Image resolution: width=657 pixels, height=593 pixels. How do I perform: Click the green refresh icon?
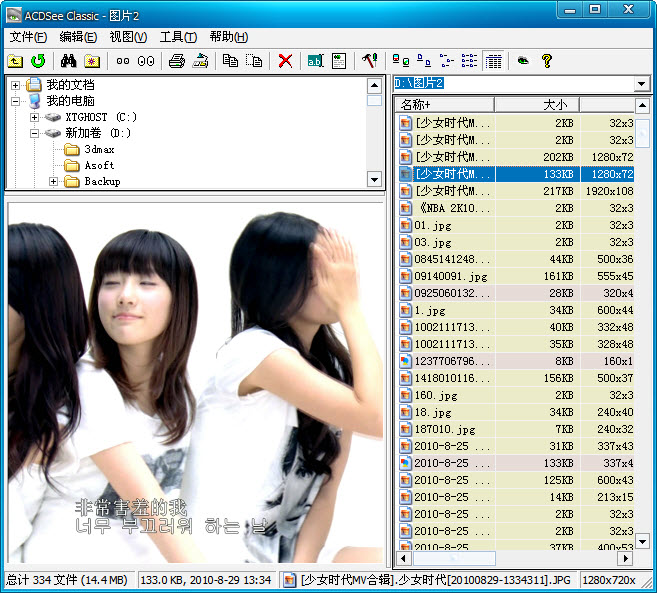pyautogui.click(x=38, y=61)
